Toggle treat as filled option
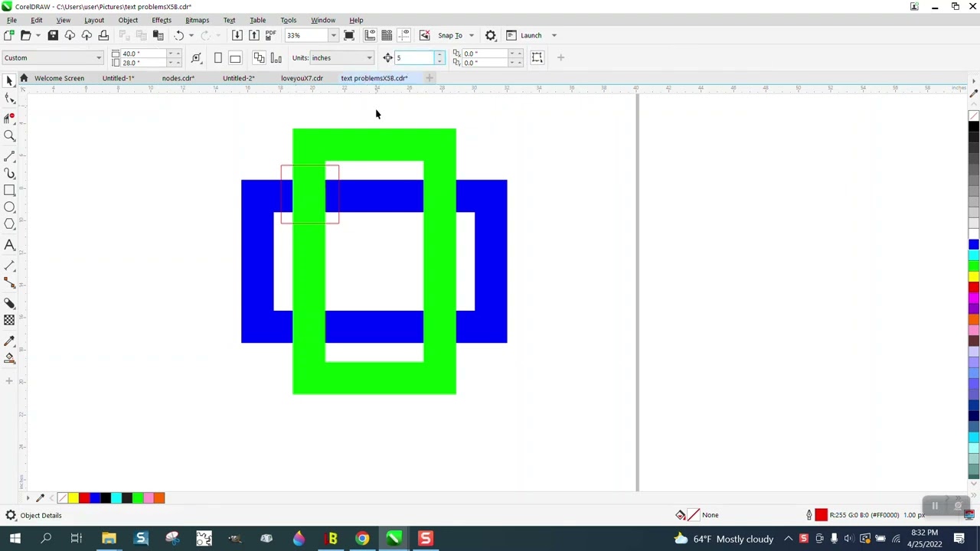 click(x=537, y=57)
